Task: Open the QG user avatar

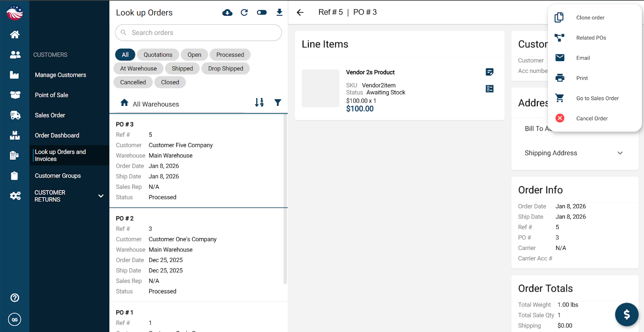Action: pyautogui.click(x=14, y=320)
